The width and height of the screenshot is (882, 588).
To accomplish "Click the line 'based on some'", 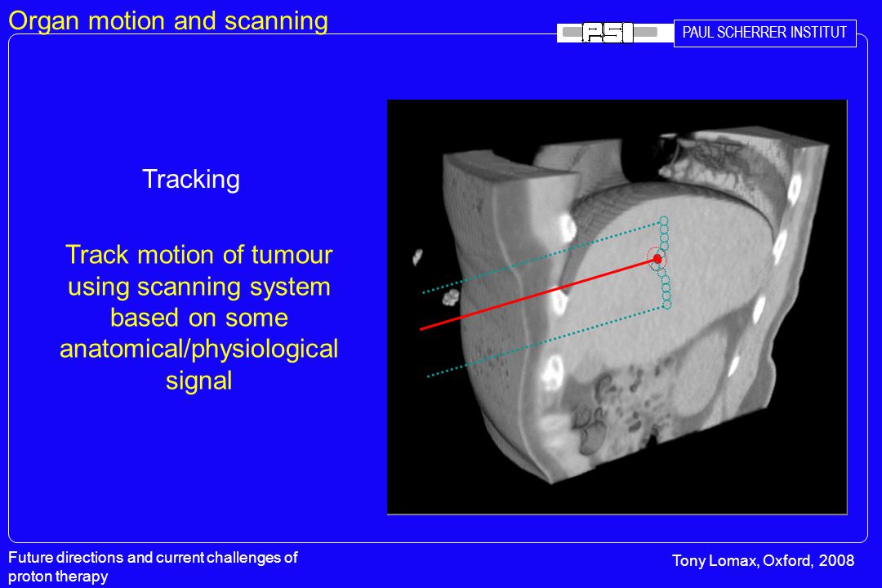I will [199, 318].
